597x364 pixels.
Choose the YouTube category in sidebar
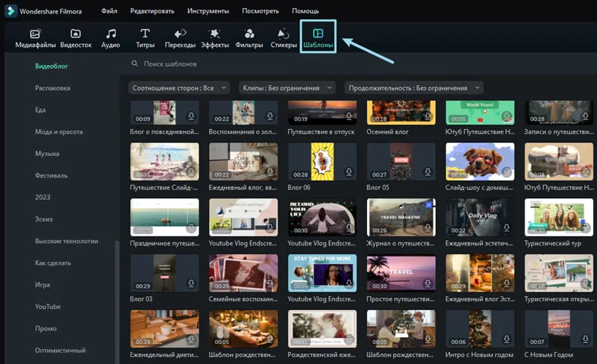48,307
